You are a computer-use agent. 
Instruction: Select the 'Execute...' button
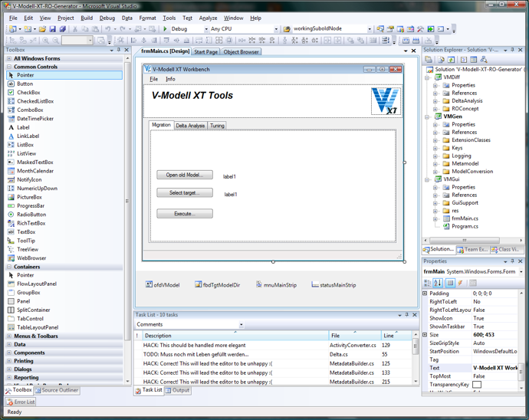tap(185, 214)
